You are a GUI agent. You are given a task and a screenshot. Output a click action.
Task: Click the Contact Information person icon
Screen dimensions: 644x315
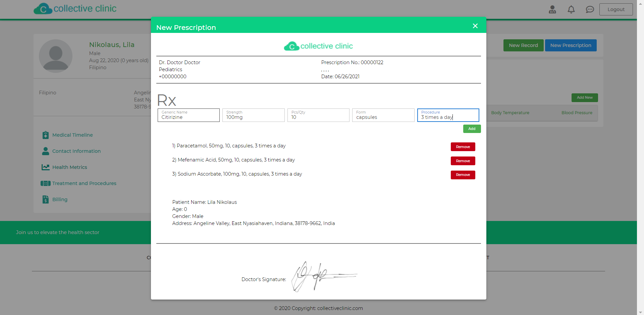point(46,151)
